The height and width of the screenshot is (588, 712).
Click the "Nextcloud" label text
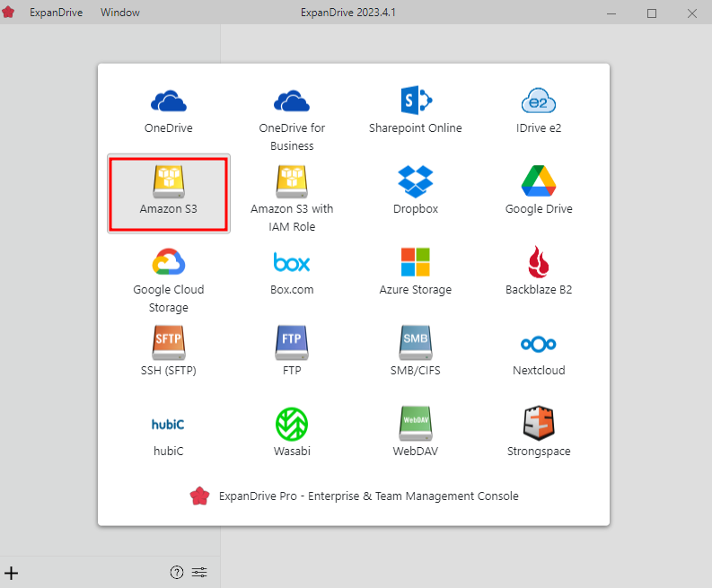539,371
